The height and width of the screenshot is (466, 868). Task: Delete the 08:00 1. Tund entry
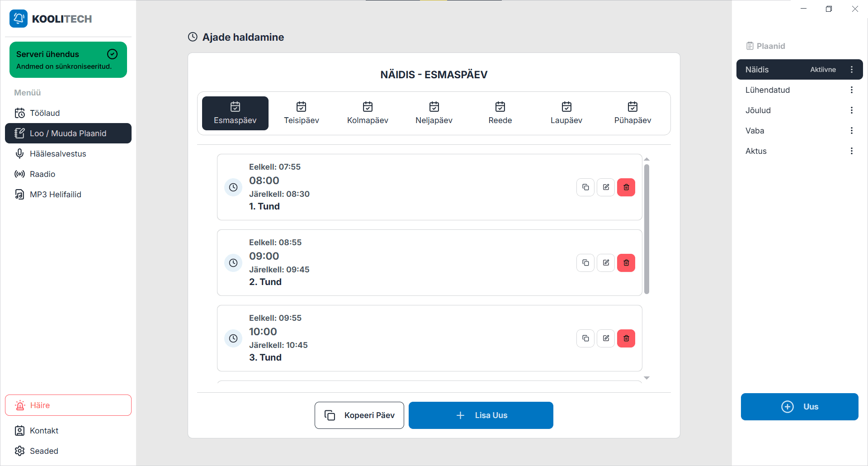point(626,187)
